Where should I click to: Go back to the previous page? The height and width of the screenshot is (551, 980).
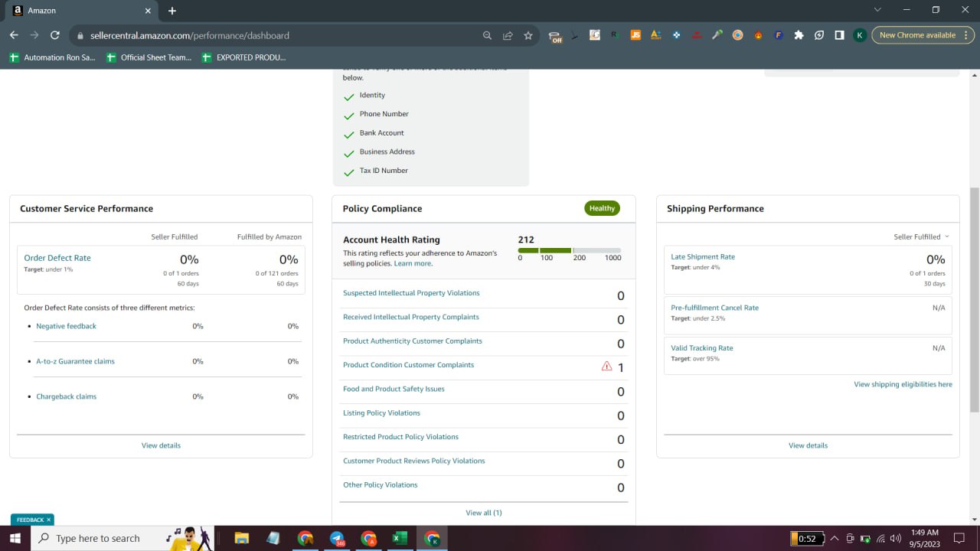coord(14,35)
